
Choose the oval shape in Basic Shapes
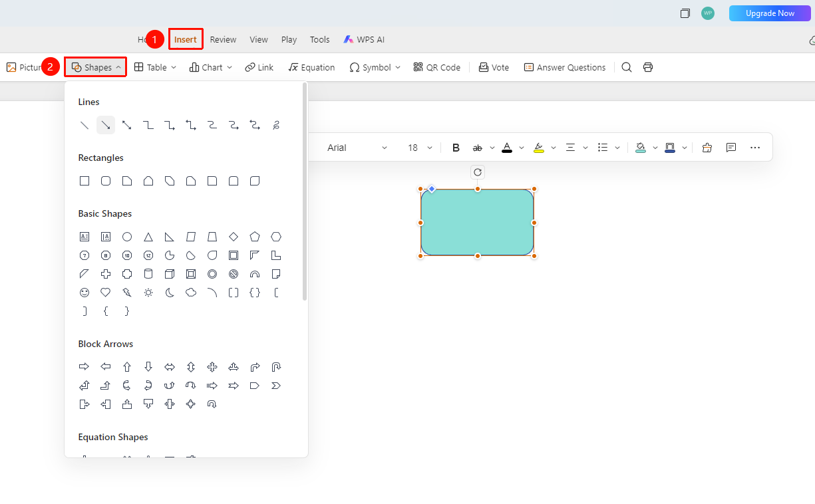point(127,237)
